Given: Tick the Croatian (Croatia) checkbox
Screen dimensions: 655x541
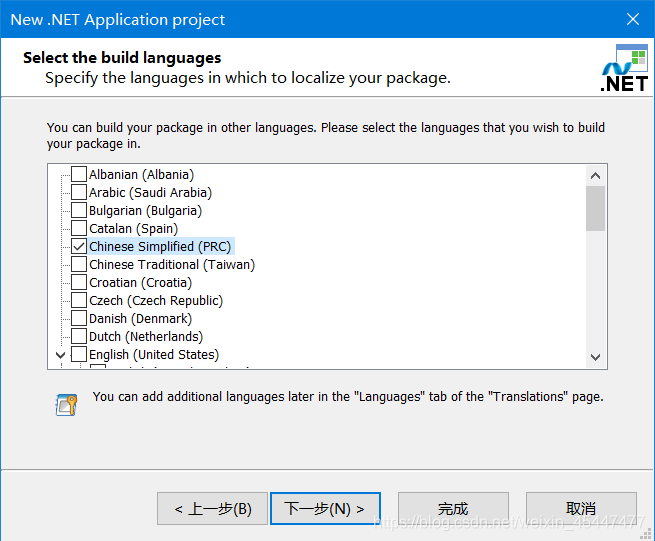Looking at the screenshot, I should [x=79, y=282].
